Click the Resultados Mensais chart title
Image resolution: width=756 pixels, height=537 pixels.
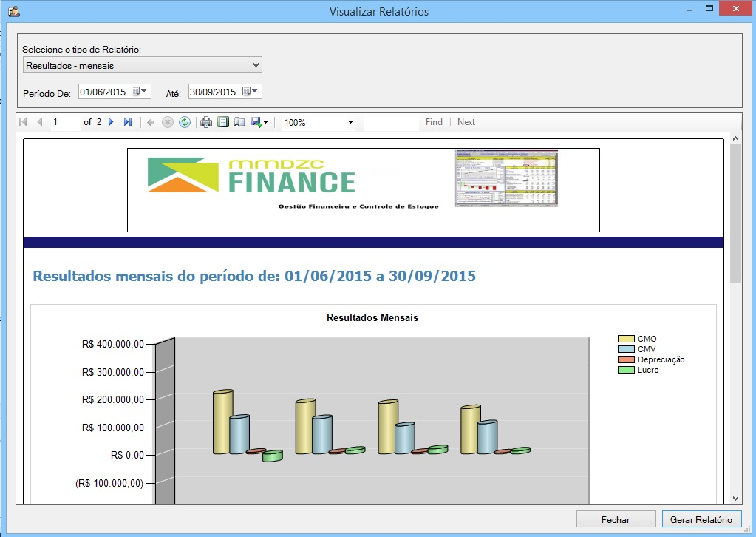coord(372,317)
